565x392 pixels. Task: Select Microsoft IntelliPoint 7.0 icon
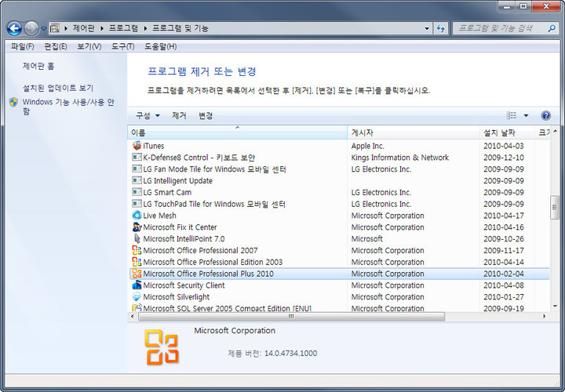(x=137, y=238)
